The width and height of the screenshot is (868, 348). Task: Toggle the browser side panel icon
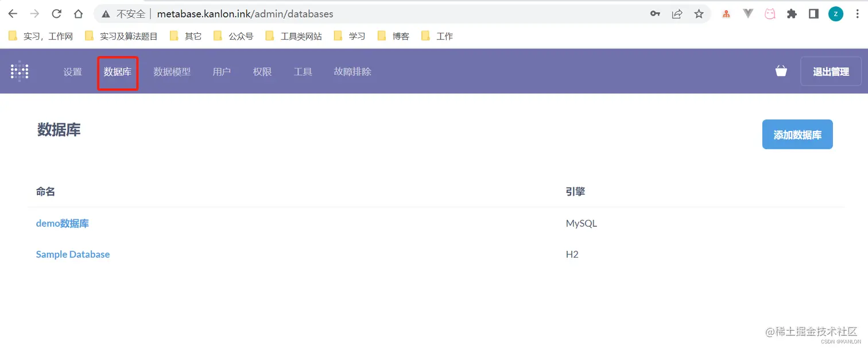point(813,14)
